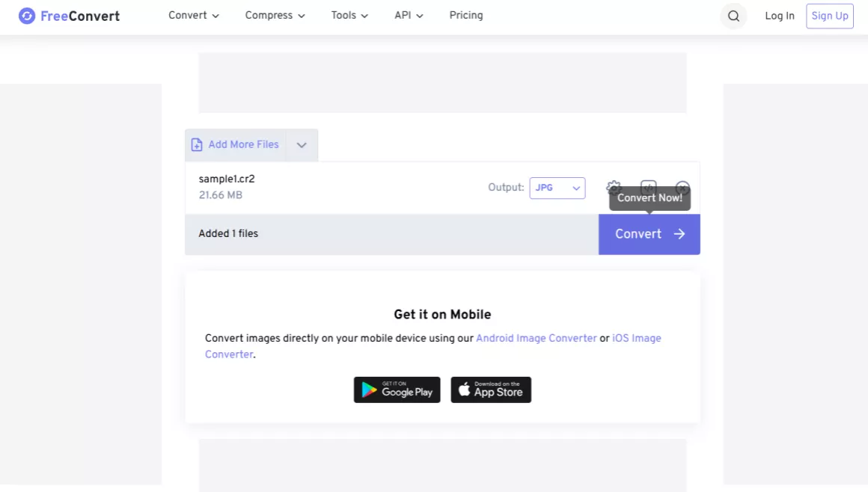
Task: Open the Tools menu
Action: pos(349,15)
